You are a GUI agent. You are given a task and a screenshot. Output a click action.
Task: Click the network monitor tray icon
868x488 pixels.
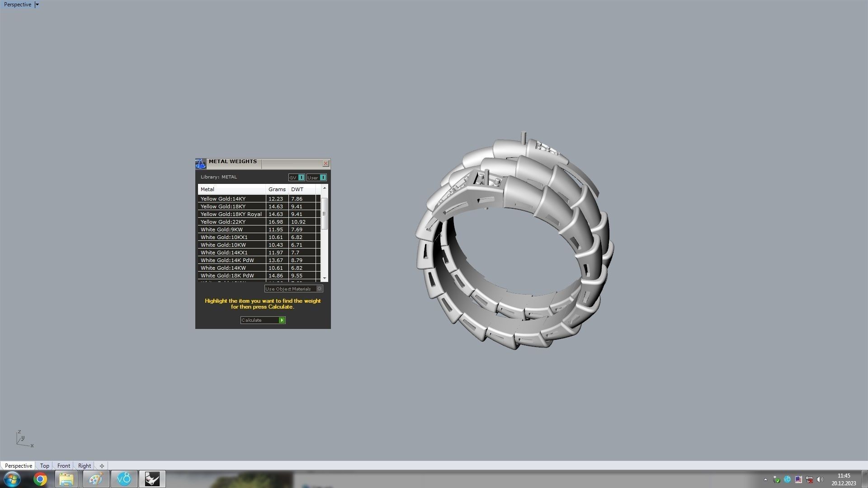tap(809, 479)
